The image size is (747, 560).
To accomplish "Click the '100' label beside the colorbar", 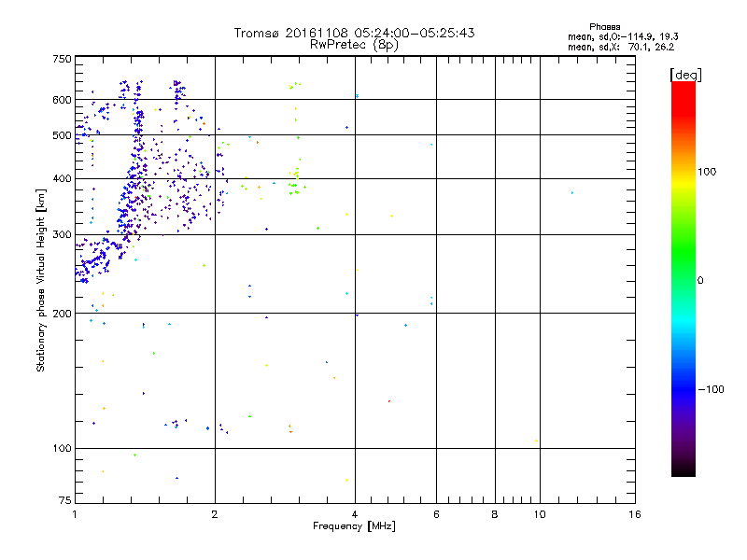I will 707,172.
